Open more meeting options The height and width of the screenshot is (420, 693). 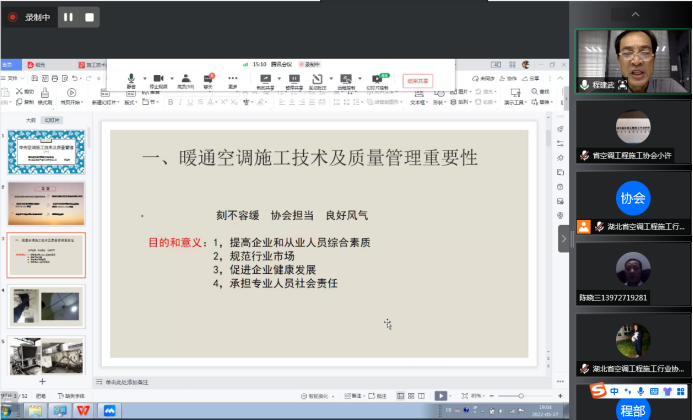click(232, 81)
